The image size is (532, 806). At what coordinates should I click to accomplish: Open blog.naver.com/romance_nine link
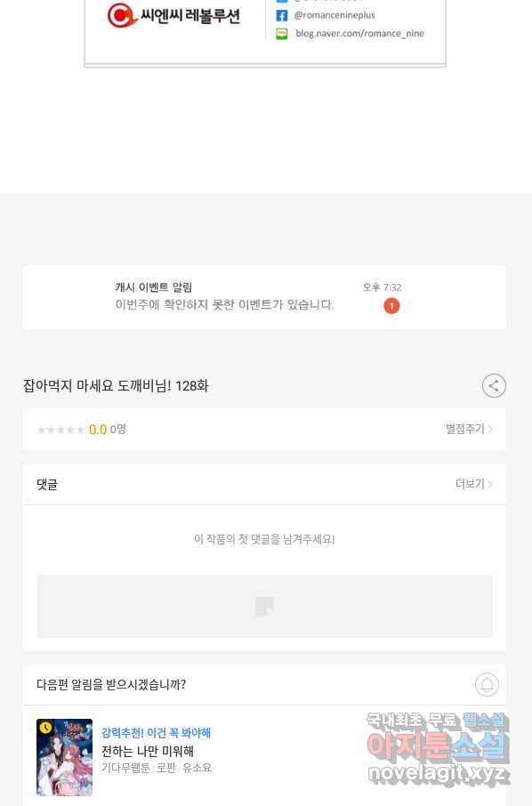click(x=359, y=34)
